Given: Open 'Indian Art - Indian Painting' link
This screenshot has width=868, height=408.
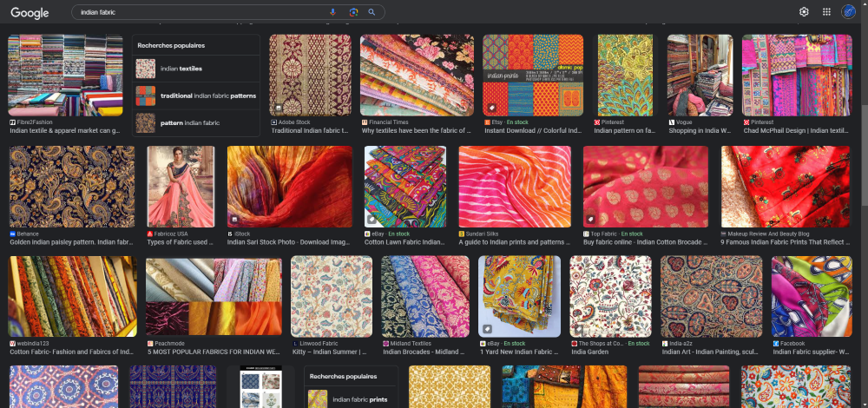Looking at the screenshot, I should (x=712, y=352).
